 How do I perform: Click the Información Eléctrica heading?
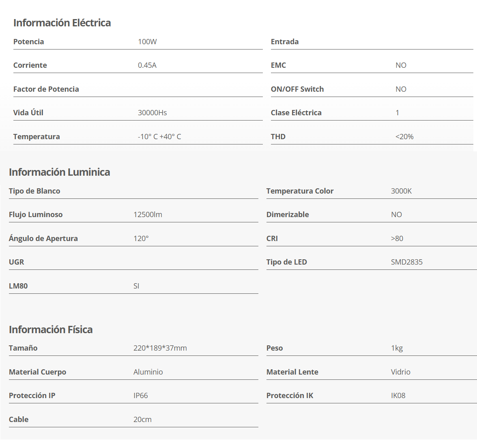pyautogui.click(x=62, y=23)
